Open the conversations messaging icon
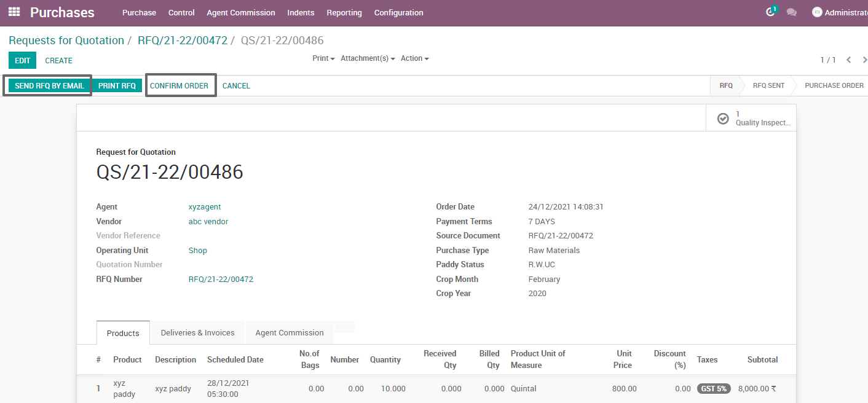The image size is (868, 403). pyautogui.click(x=792, y=12)
